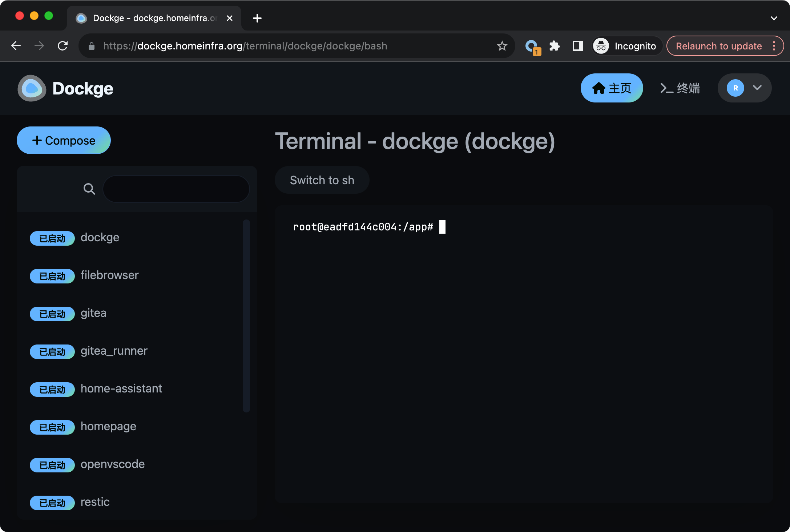Click the extensions puzzle icon
The image size is (790, 532).
555,46
